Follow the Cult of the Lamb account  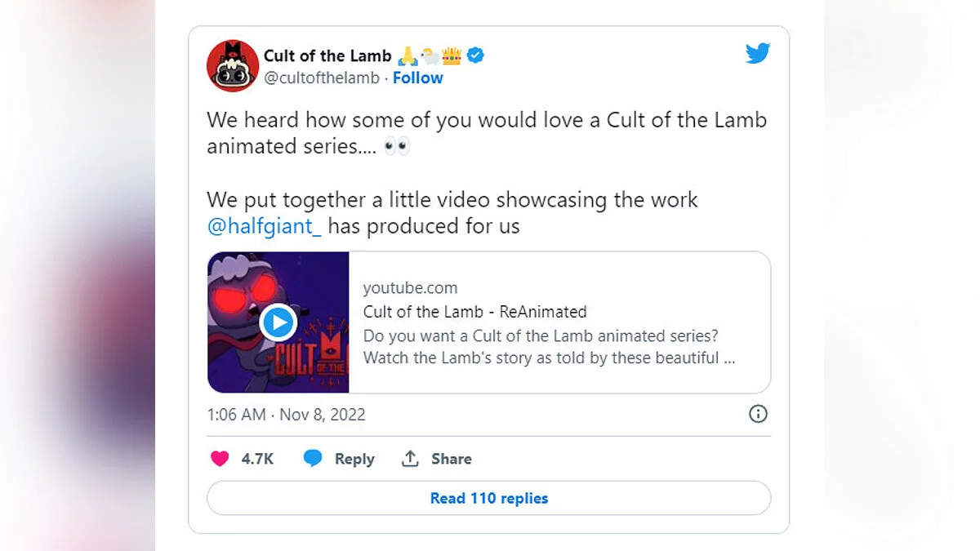click(x=418, y=78)
